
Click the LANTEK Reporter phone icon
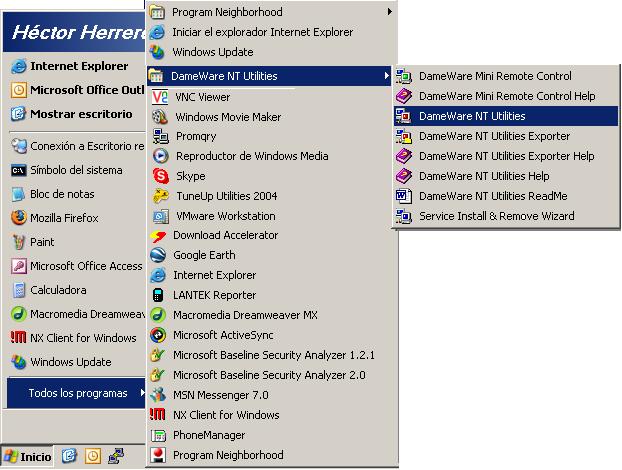(x=158, y=295)
